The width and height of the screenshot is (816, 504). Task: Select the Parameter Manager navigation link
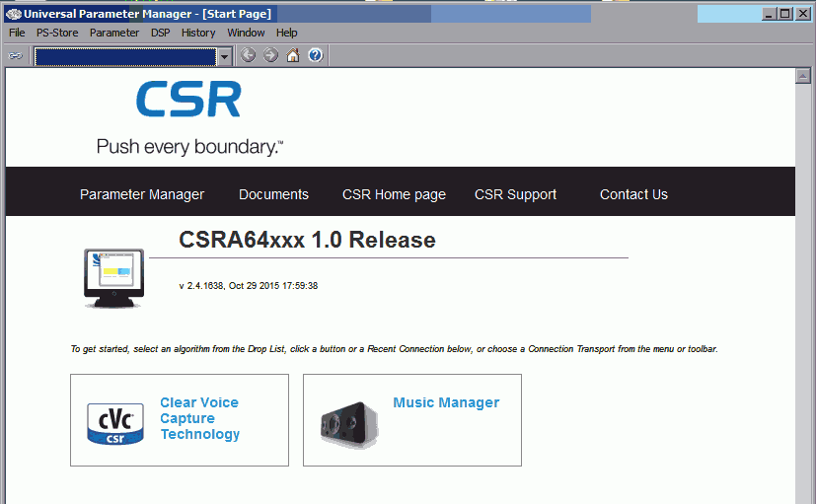(x=142, y=194)
